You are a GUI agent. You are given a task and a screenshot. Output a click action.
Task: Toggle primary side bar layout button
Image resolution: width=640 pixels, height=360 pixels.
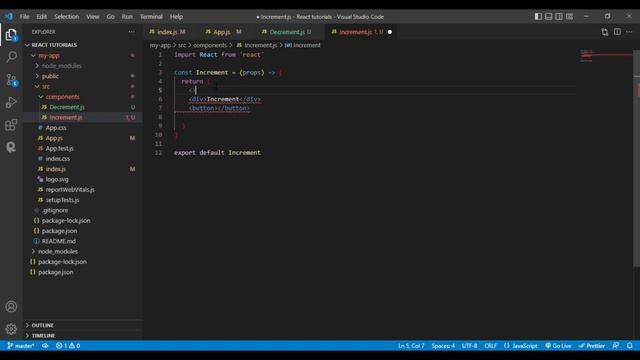(x=538, y=17)
